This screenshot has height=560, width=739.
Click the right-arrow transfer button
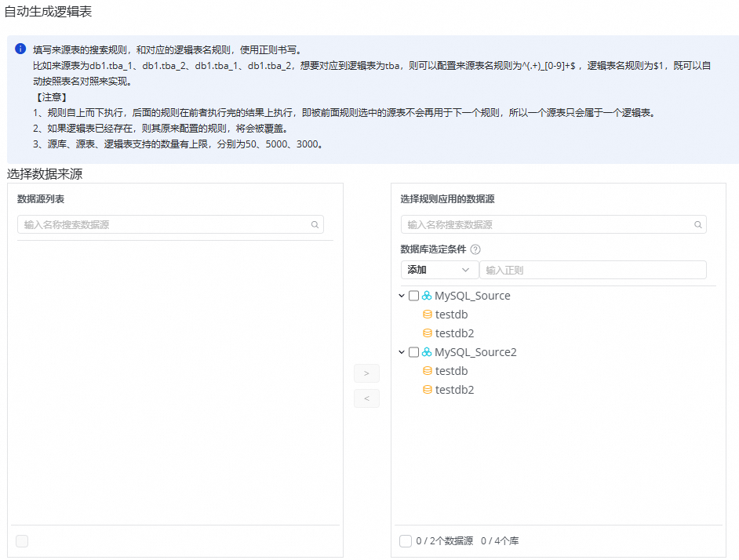click(x=366, y=373)
